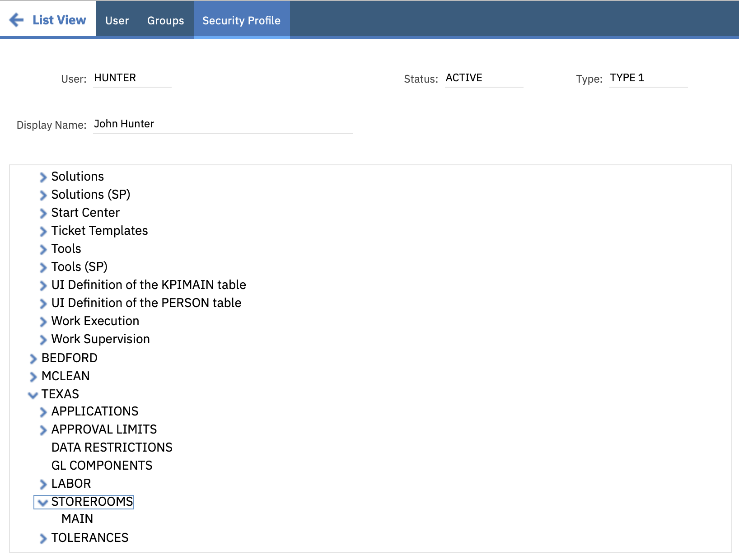Select the MAIN storeroom entry
Image resolution: width=739 pixels, height=560 pixels.
pyautogui.click(x=77, y=518)
